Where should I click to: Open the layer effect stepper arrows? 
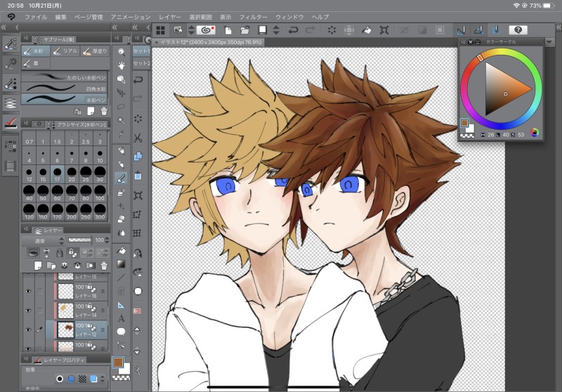pyautogui.click(x=103, y=379)
